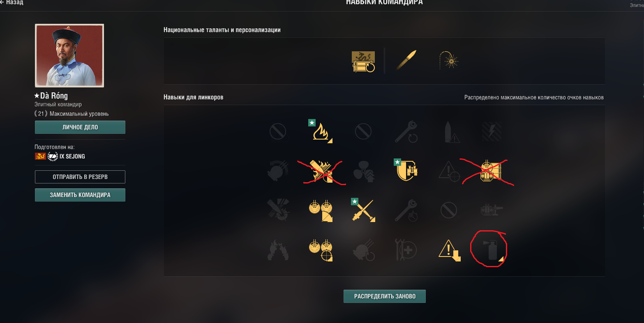
Task: Select the warning triangle with crosshair skill
Action: point(449,170)
